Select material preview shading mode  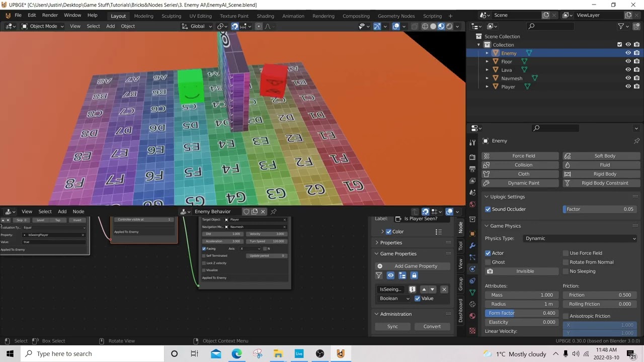point(441,26)
